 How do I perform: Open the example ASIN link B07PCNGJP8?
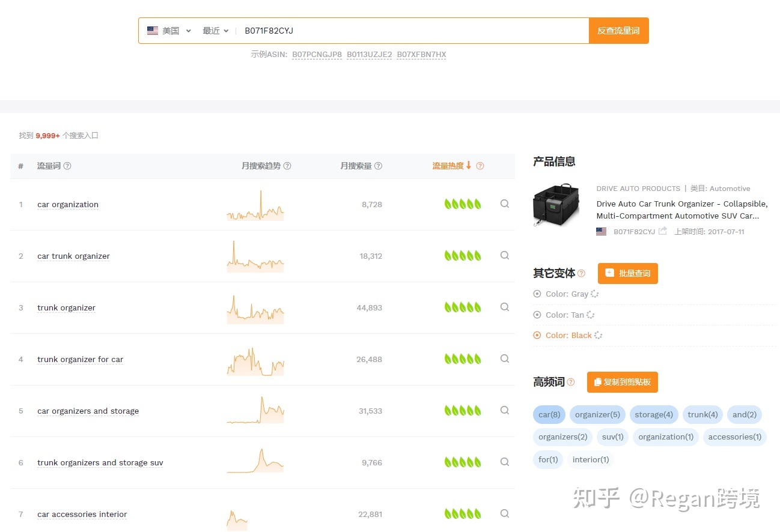(317, 54)
